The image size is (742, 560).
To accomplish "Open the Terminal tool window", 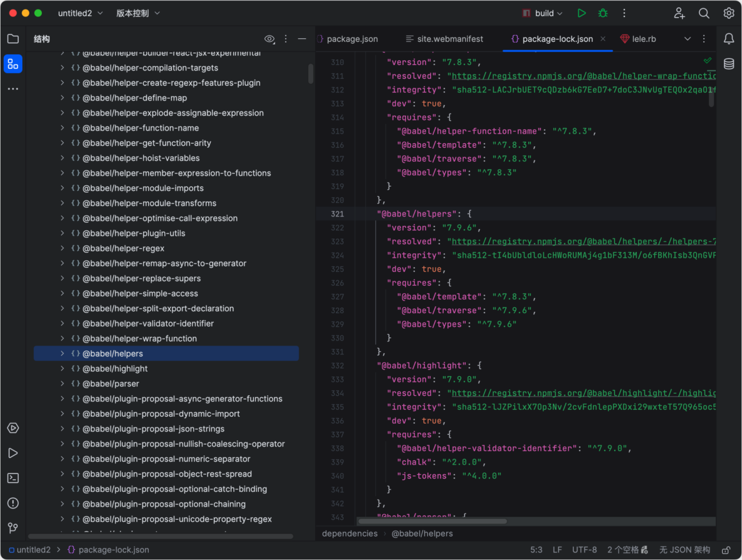I will [13, 478].
